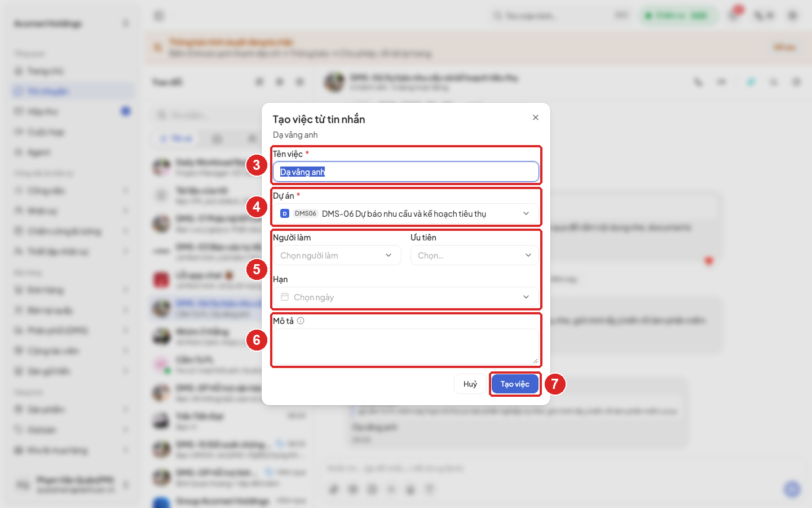The height and width of the screenshot is (508, 812).
Task: Expand the 'Chọn người làm' dropdown
Action: tap(337, 255)
